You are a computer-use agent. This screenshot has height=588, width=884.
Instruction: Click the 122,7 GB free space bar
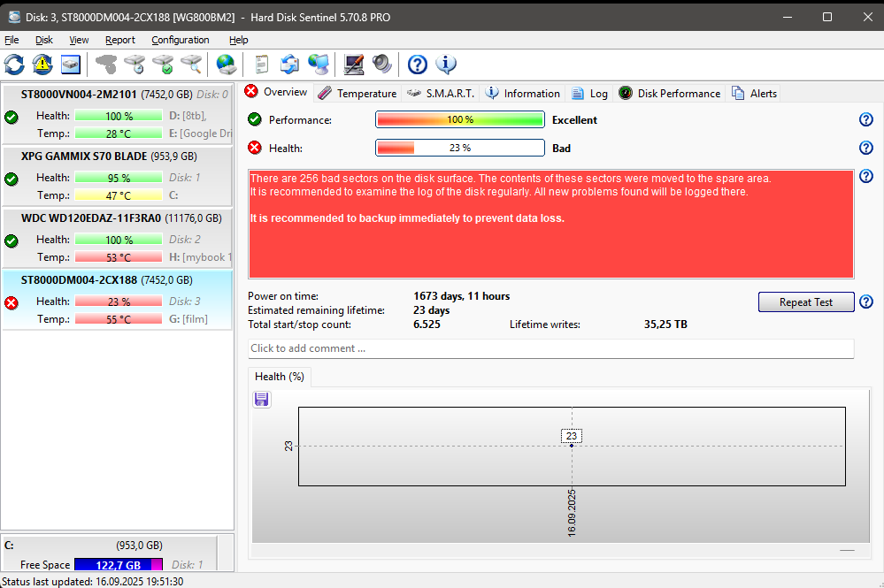point(119,565)
